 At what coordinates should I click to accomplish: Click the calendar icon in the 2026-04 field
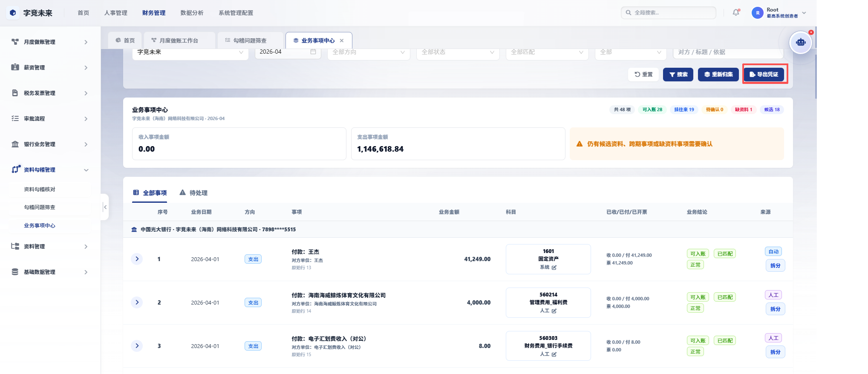point(313,52)
